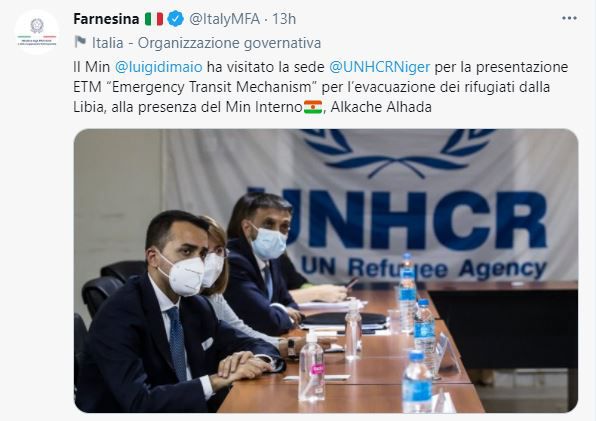Open the tweet photo of UNHCR meeting
Screen dimensions: 596x421
(x=326, y=271)
